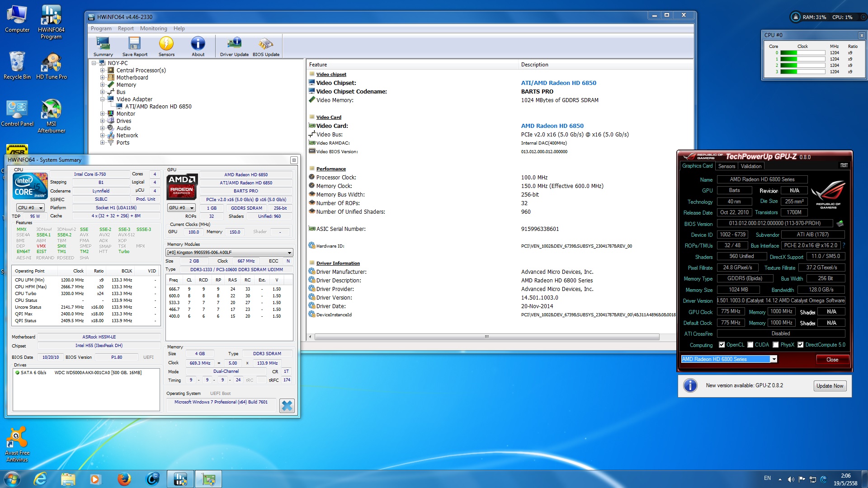Open the Monitoring menu
Viewport: 868px width, 488px height.
[153, 28]
